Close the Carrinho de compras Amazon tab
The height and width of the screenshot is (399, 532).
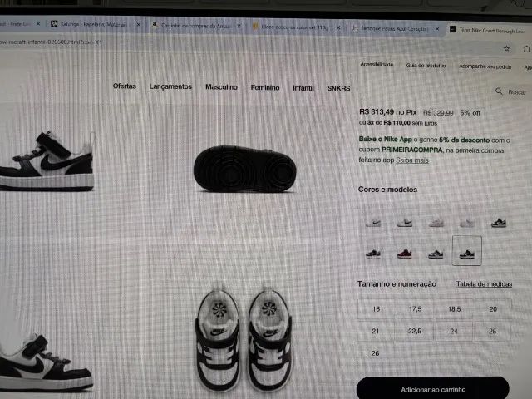point(239,26)
